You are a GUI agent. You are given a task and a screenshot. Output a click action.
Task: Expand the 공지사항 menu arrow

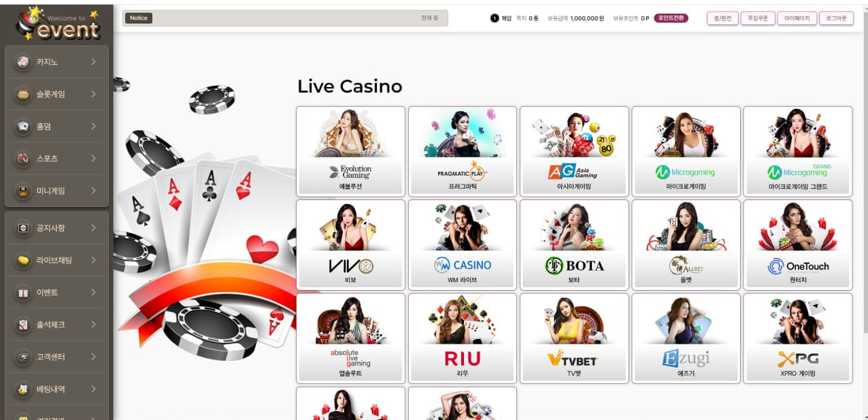(x=93, y=228)
